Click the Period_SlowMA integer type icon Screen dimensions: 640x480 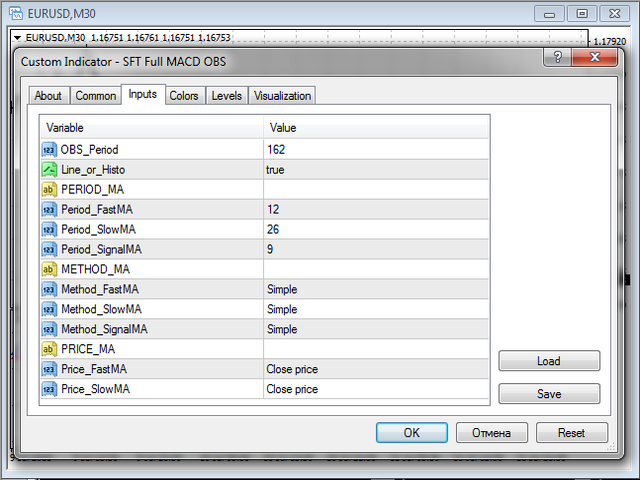49,230
